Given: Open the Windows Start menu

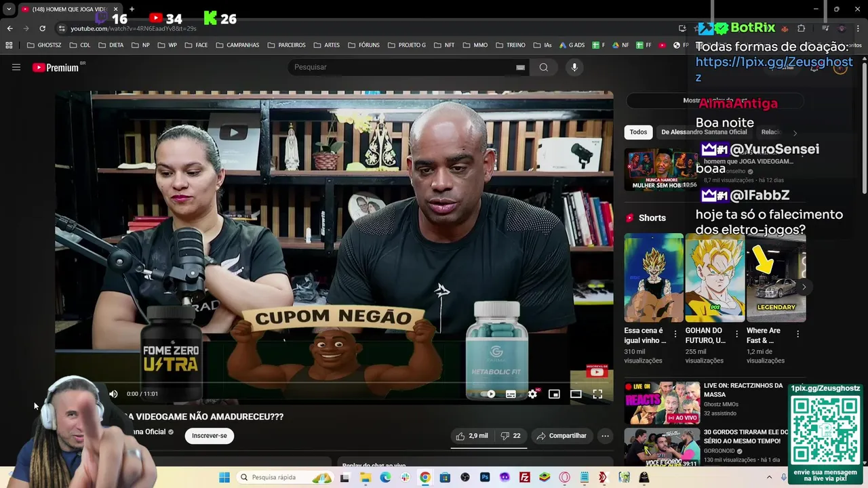Looking at the screenshot, I should (x=224, y=478).
